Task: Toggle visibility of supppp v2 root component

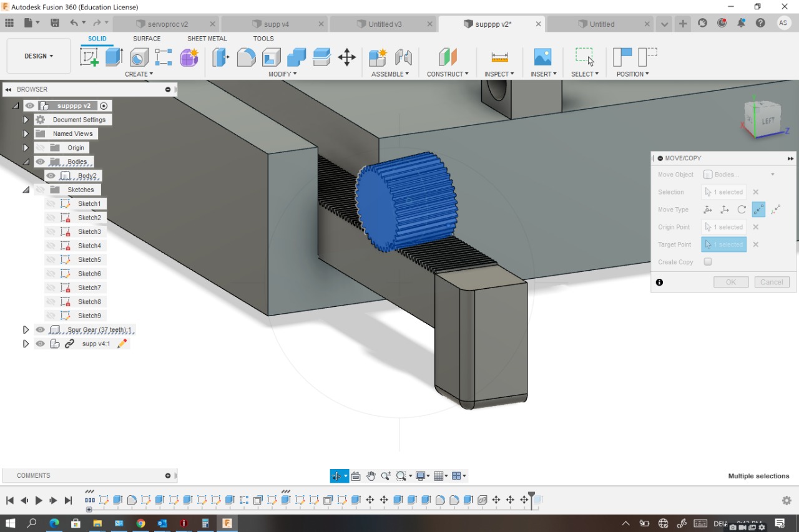Action: [x=30, y=106]
